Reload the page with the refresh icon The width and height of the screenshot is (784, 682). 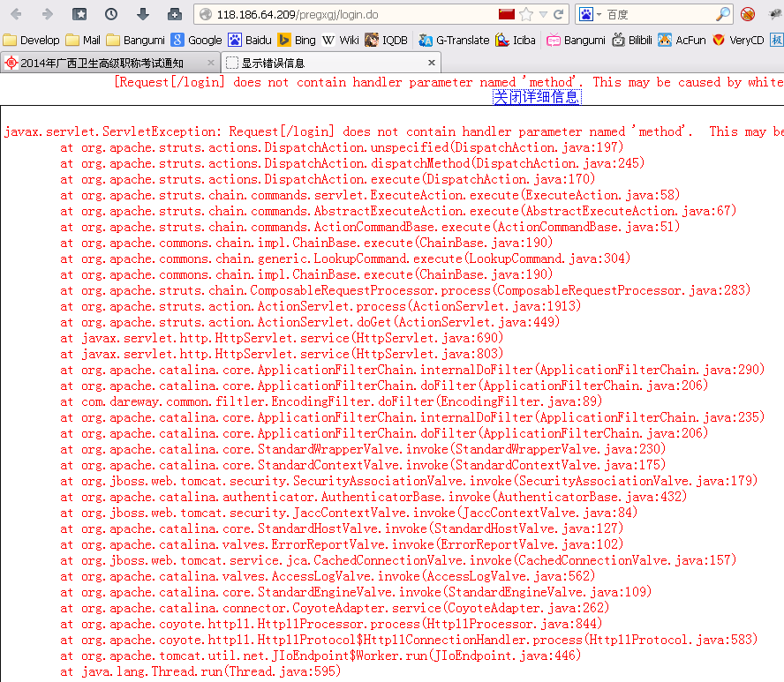coord(559,14)
